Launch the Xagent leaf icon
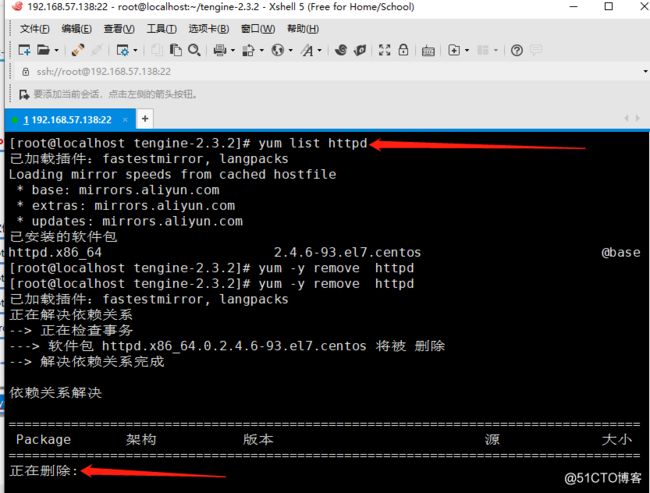 pos(360,50)
